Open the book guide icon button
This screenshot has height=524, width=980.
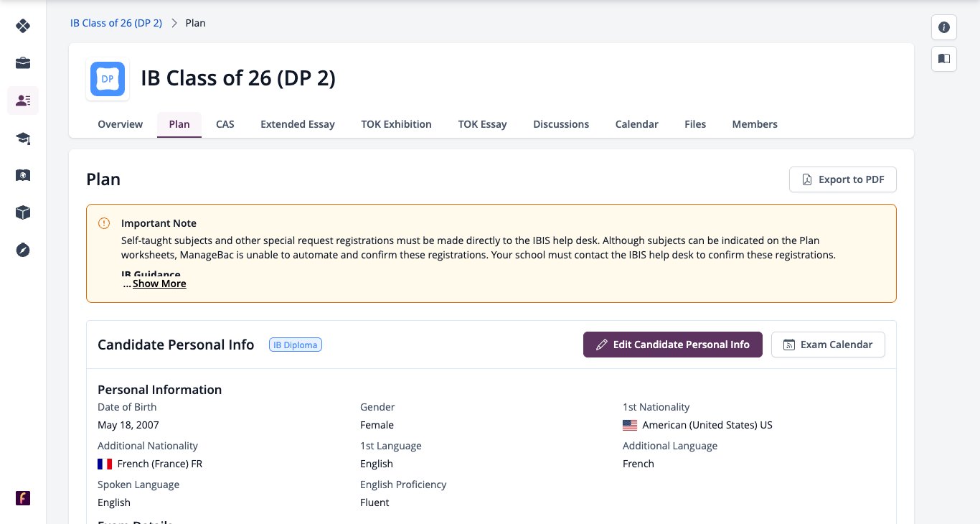tap(944, 59)
